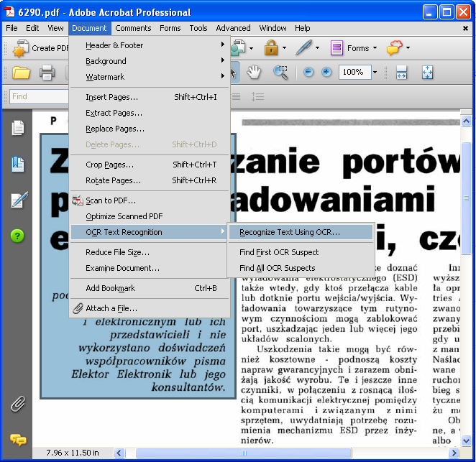This screenshot has width=476, height=462.
Task: Open the Advanced menu
Action: [233, 28]
